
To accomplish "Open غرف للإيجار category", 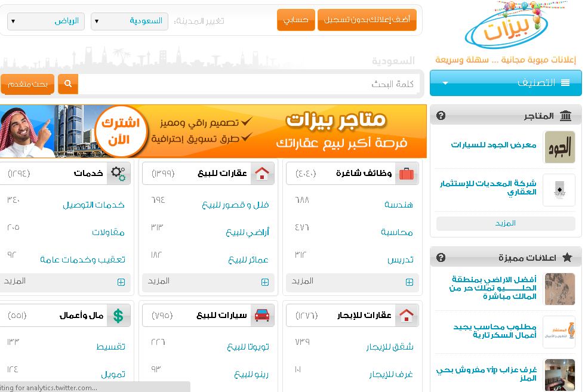I will coord(392,375).
